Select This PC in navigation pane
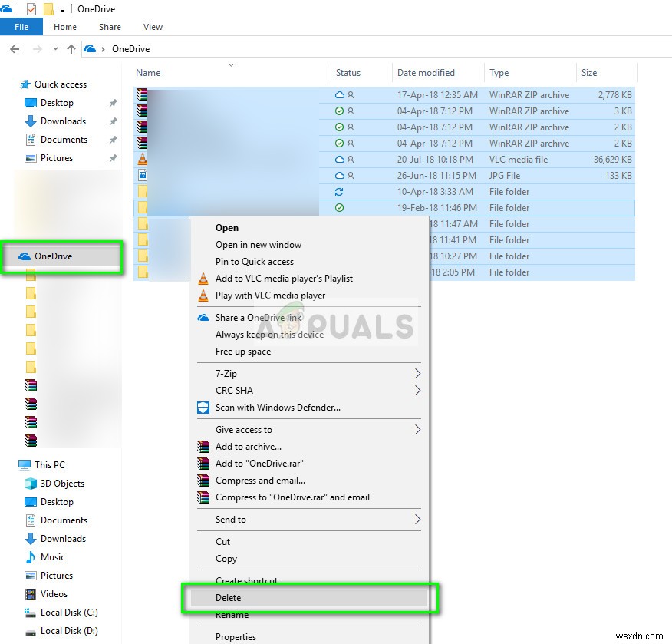This screenshot has height=644, width=672. [50, 465]
